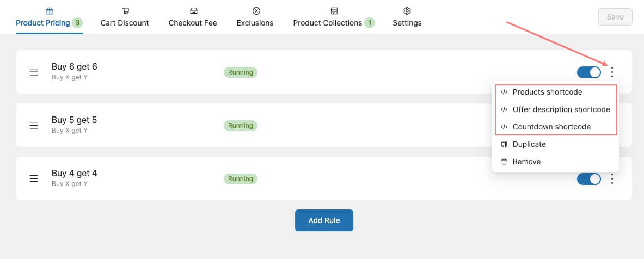Click the drag handle for Buy 6 get 6
The image size is (644, 259).
pos(34,72)
